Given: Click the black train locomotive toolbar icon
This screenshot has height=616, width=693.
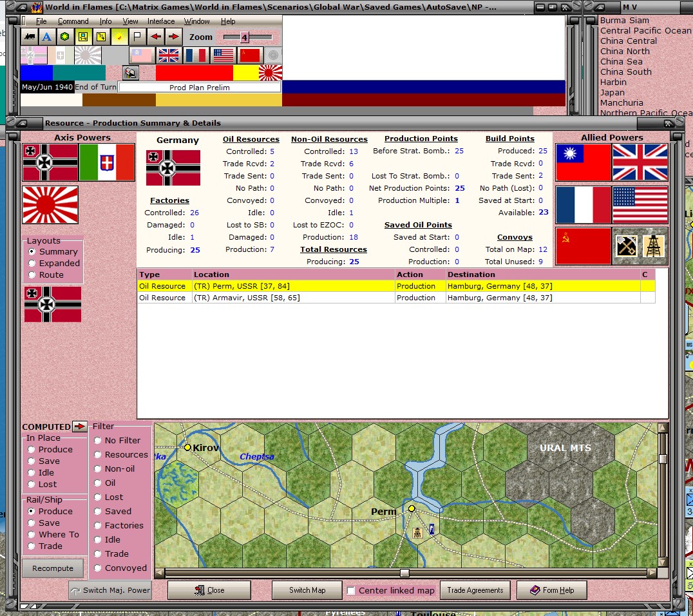Looking at the screenshot, I should point(30,37).
